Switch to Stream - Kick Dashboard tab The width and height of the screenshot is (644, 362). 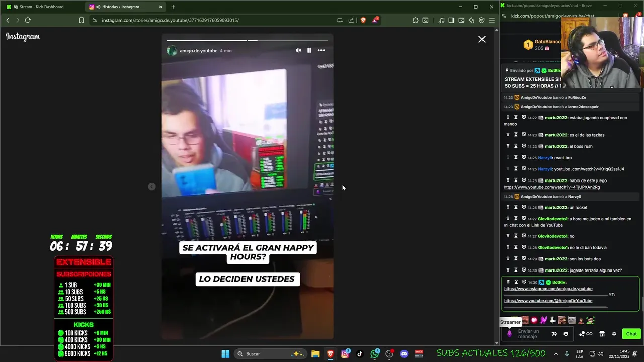click(41, 7)
